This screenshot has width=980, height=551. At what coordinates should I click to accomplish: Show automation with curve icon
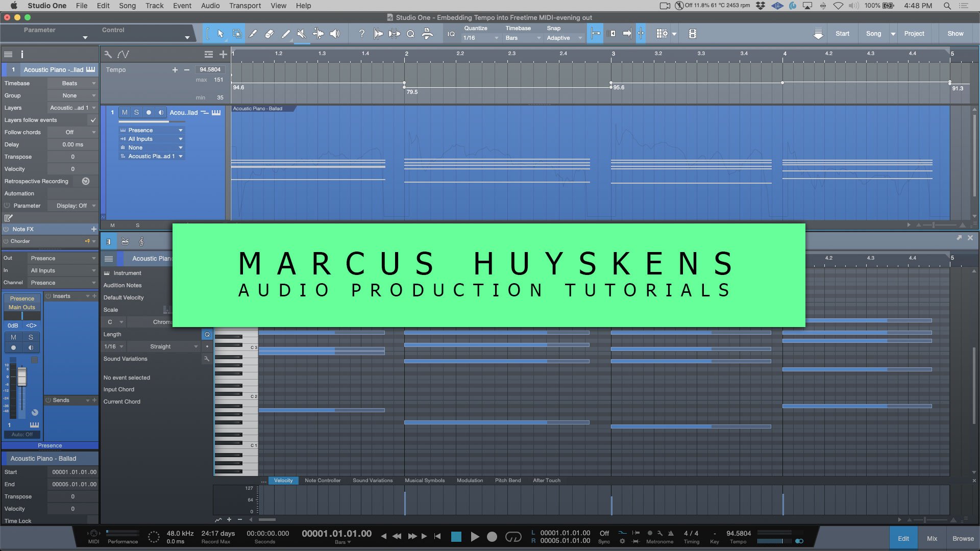point(123,54)
